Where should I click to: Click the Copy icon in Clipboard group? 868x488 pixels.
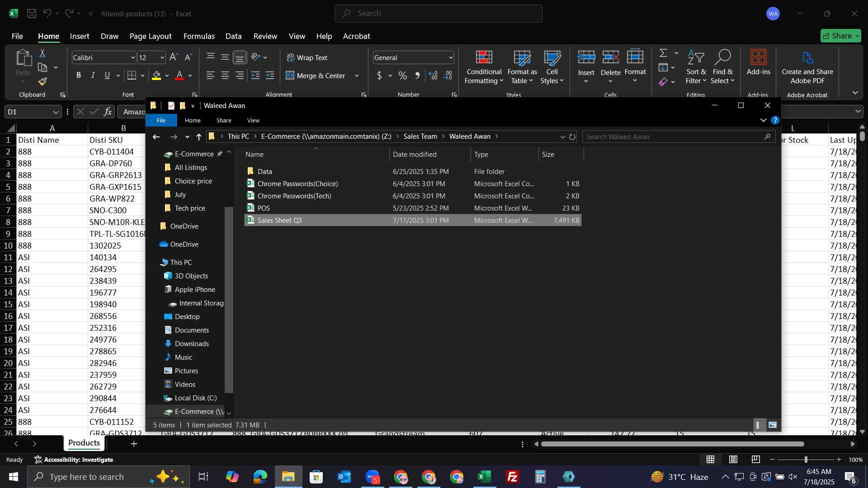coord(42,68)
